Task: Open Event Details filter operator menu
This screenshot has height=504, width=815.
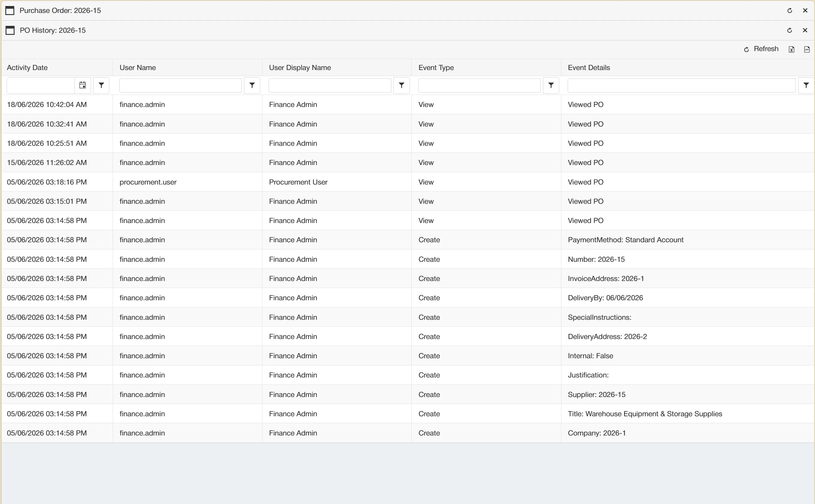Action: [806, 85]
